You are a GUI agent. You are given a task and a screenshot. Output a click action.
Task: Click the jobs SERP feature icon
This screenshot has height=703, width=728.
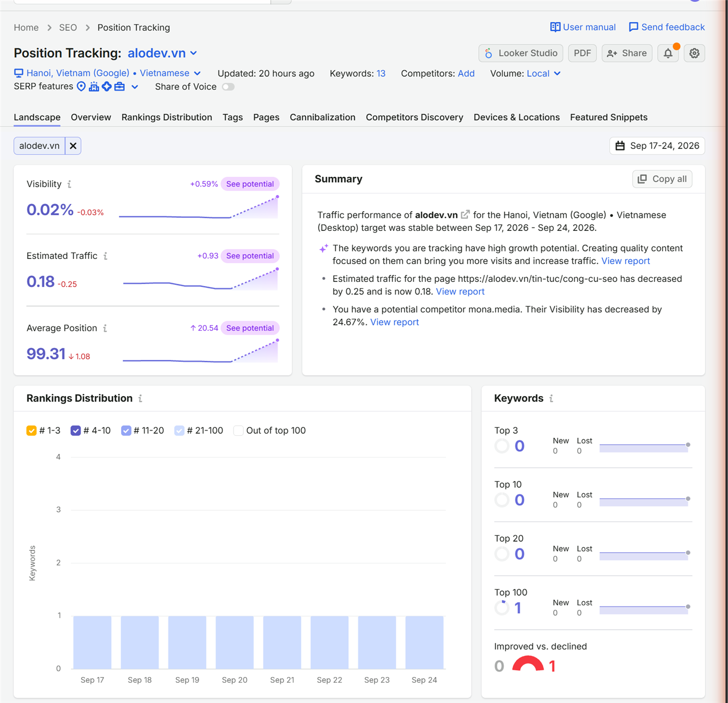120,86
